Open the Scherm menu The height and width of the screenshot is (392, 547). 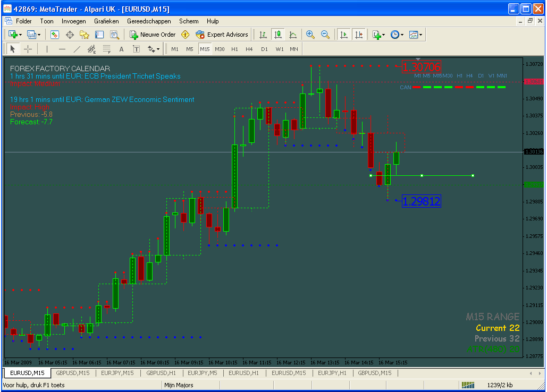189,21
